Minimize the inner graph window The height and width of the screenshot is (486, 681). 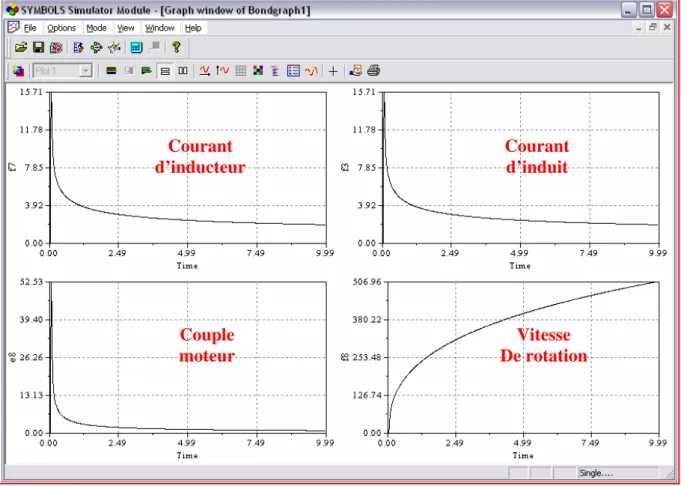tap(638, 27)
